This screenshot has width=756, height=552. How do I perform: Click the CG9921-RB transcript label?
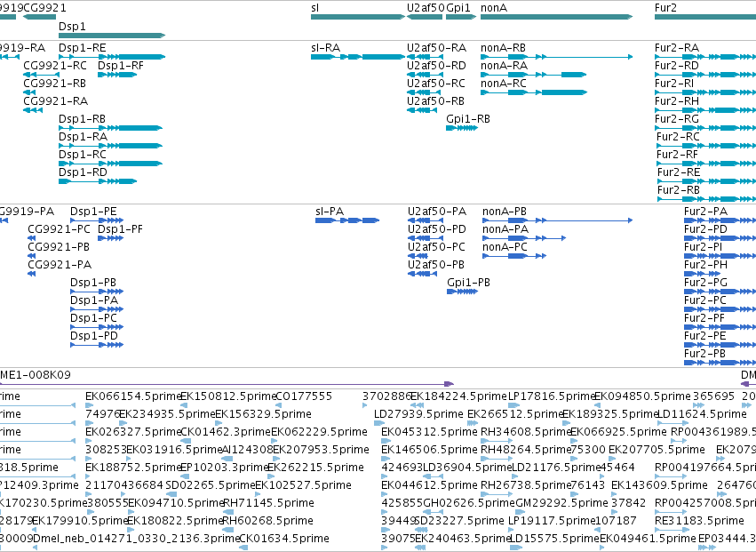coord(54,84)
